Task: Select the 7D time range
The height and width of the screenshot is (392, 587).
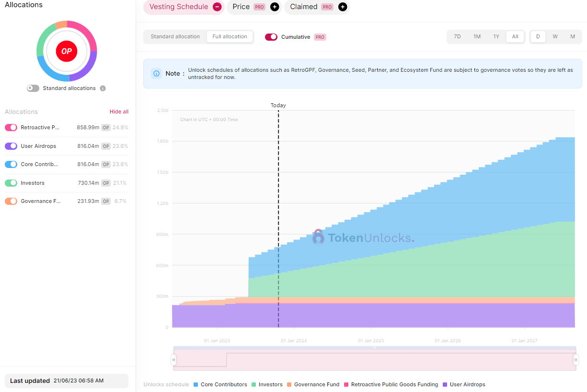Action: click(x=458, y=37)
